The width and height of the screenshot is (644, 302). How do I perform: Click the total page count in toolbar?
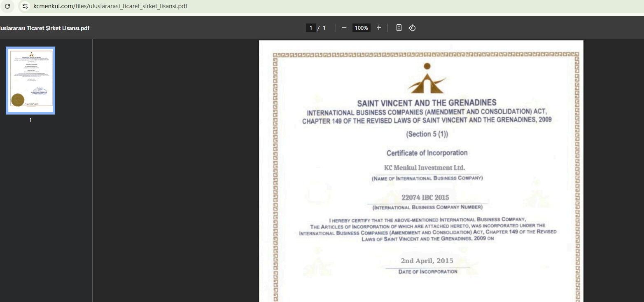pyautogui.click(x=324, y=28)
